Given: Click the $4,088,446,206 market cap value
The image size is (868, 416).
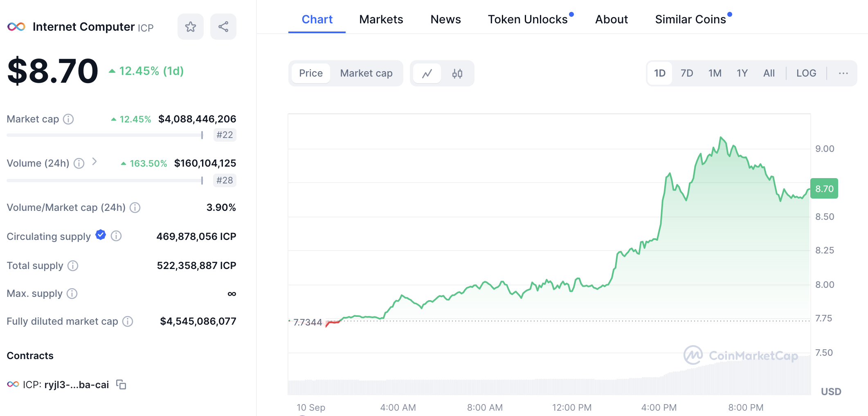Looking at the screenshot, I should [x=197, y=119].
